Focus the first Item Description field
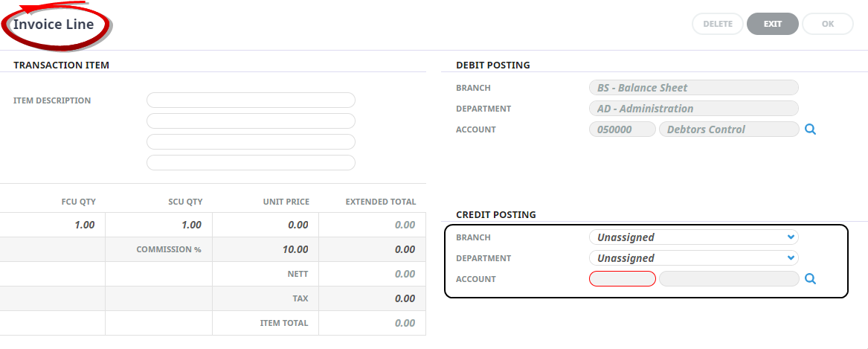The height and width of the screenshot is (349, 868). [251, 100]
